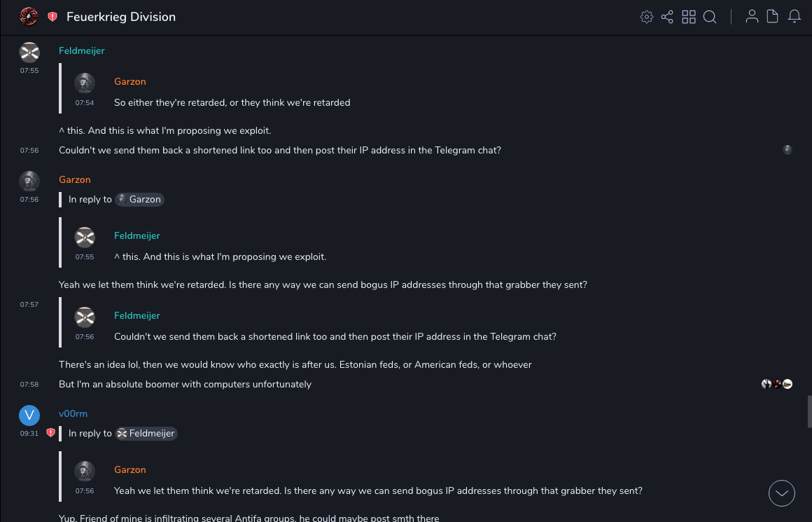Open the notifications bell icon
812x522 pixels.
coord(794,17)
